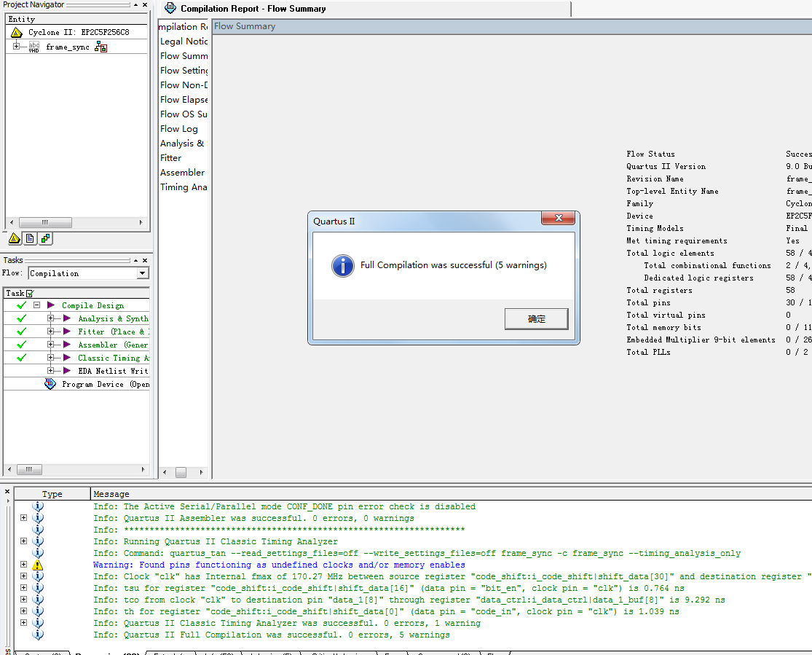Collapse the Compile Design task group
The height and width of the screenshot is (655, 812).
click(x=36, y=305)
